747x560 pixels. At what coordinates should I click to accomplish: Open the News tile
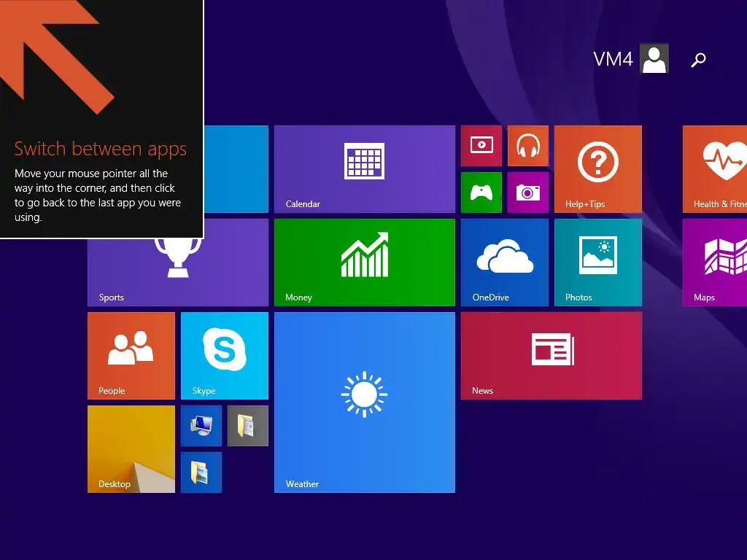551,356
